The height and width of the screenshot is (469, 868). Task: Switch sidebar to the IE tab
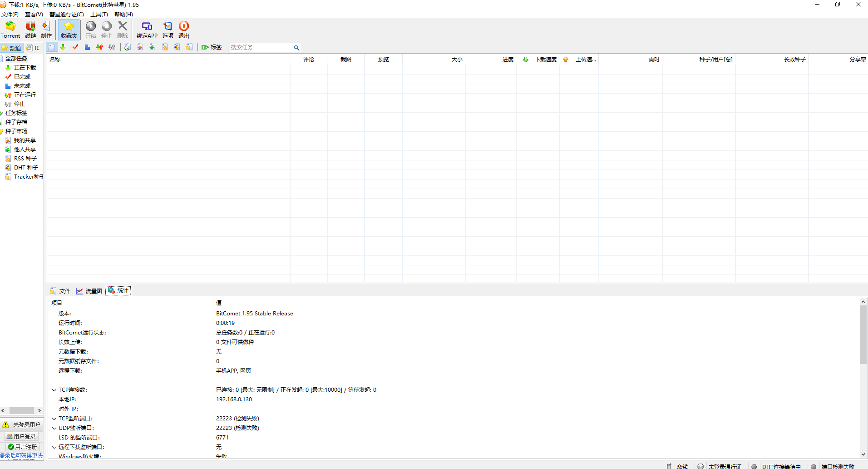pos(33,48)
